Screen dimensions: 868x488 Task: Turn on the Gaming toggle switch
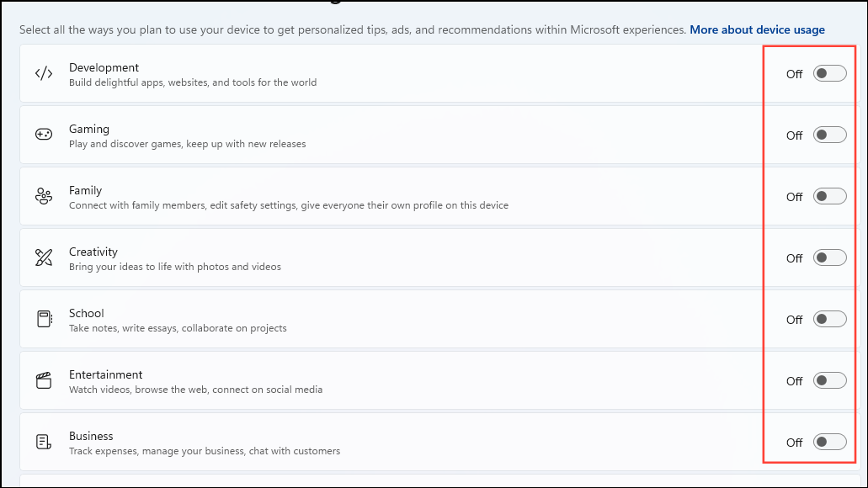[829, 135]
